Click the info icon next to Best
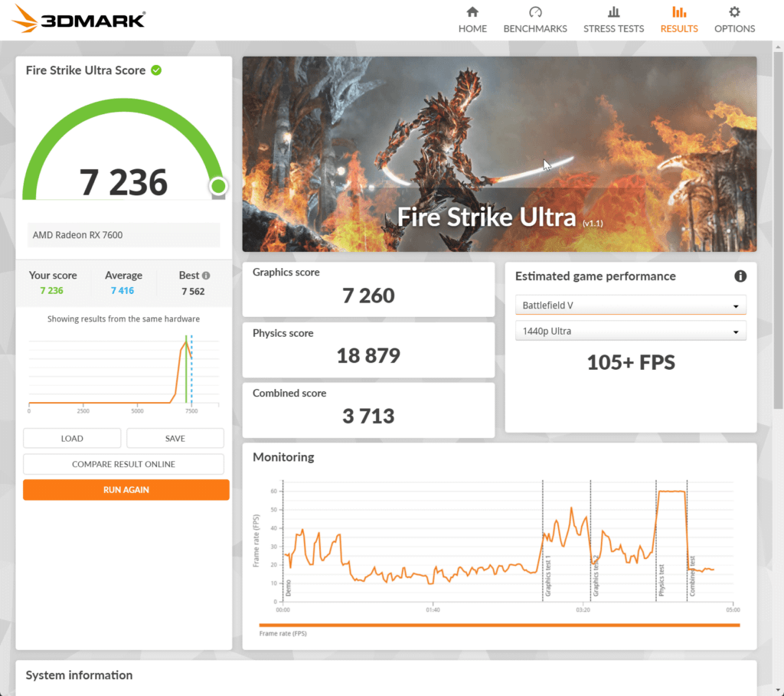784x696 pixels. (206, 276)
